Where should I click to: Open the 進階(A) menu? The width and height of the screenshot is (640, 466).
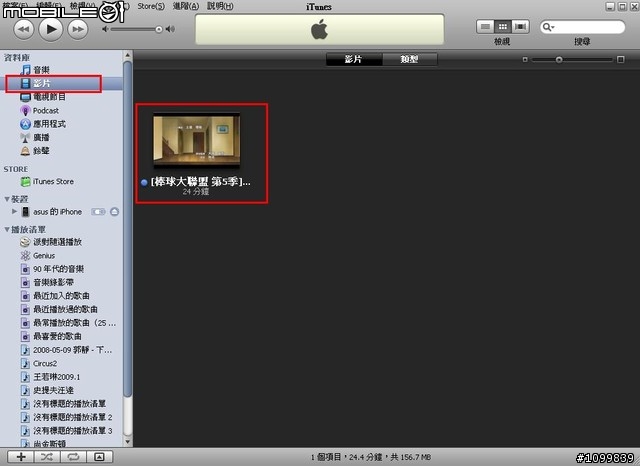[x=186, y=6]
